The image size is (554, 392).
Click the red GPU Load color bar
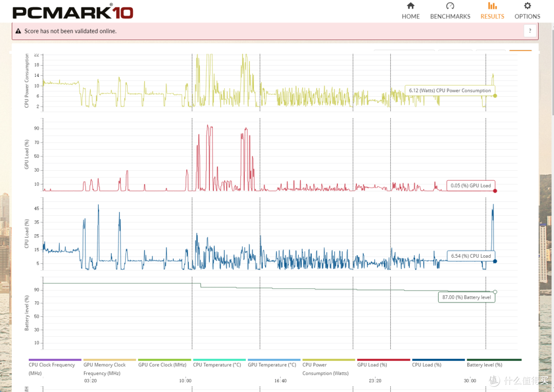pyautogui.click(x=384, y=360)
